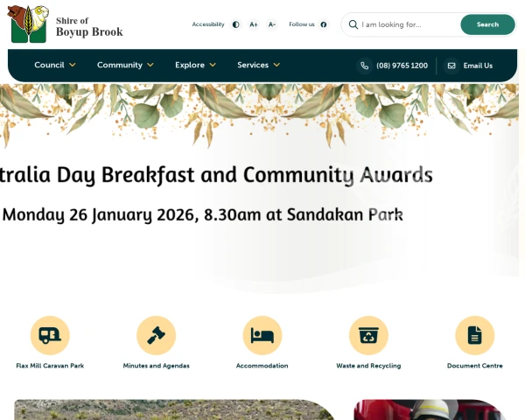525x420 pixels.
Task: Decrease font size with A- button
Action: click(272, 24)
